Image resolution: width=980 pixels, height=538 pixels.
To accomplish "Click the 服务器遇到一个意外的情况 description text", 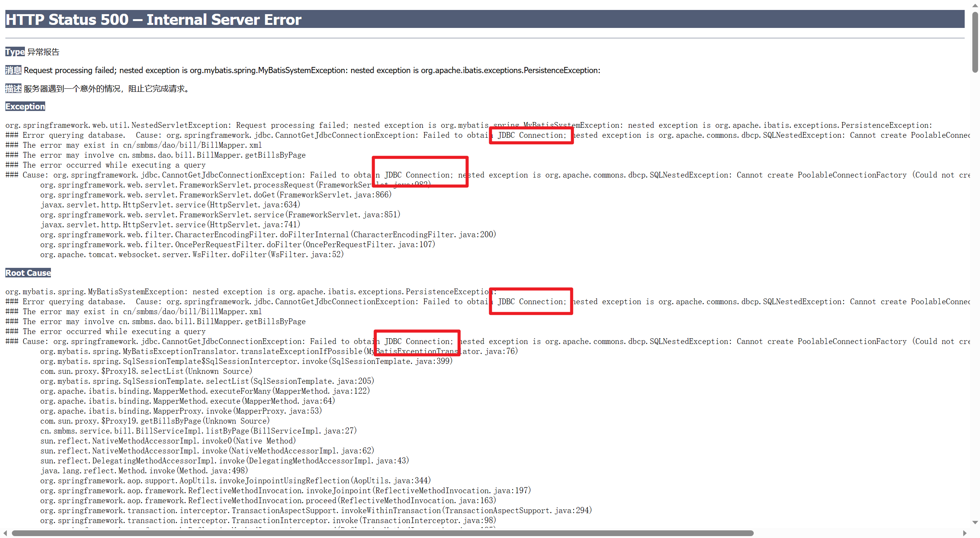I will coord(106,89).
